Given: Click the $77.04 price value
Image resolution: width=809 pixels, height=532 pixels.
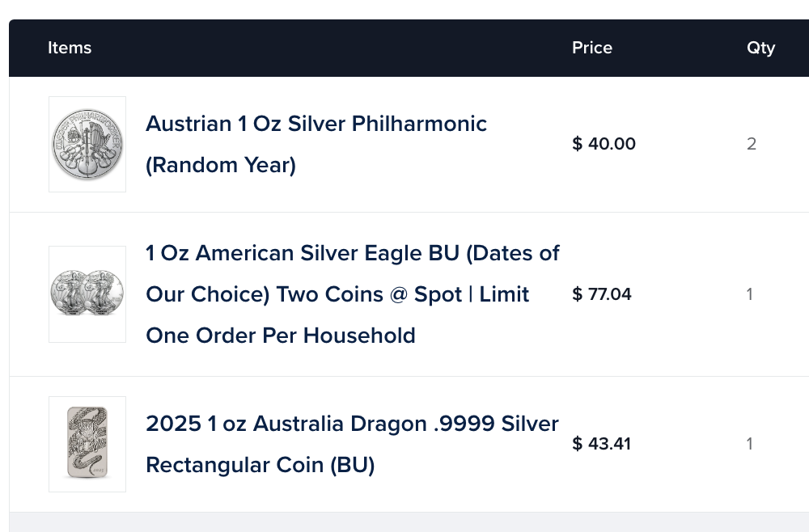Looking at the screenshot, I should click(602, 294).
